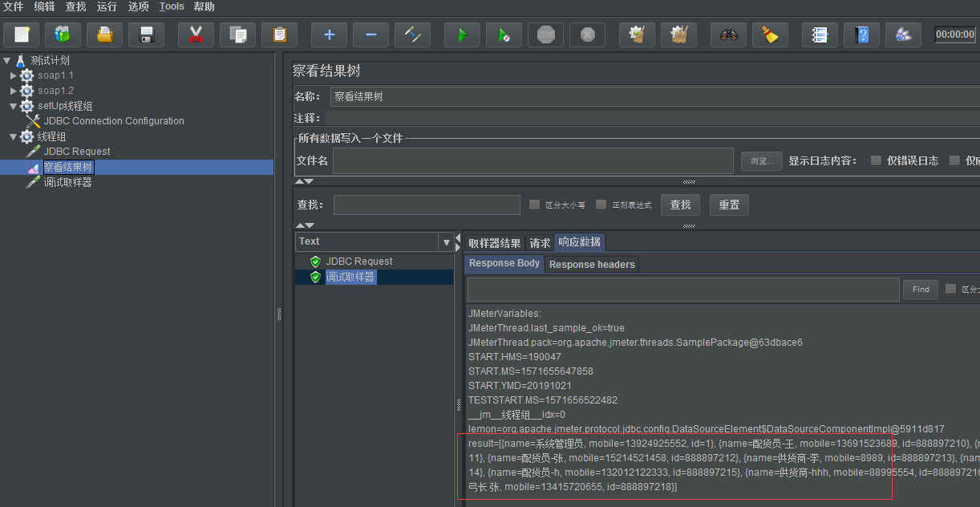The height and width of the screenshot is (507, 980).
Task: Click the Stop test toolbar icon
Action: [545, 34]
